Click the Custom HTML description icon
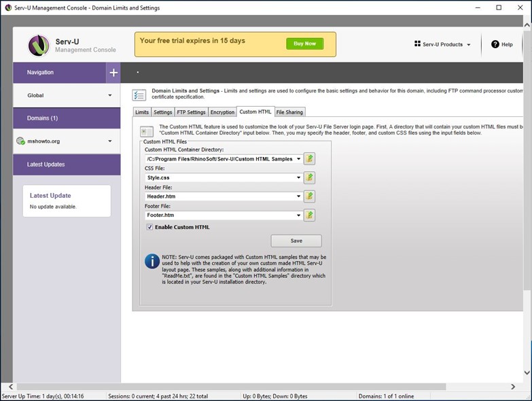The height and width of the screenshot is (401, 532). pos(147,132)
